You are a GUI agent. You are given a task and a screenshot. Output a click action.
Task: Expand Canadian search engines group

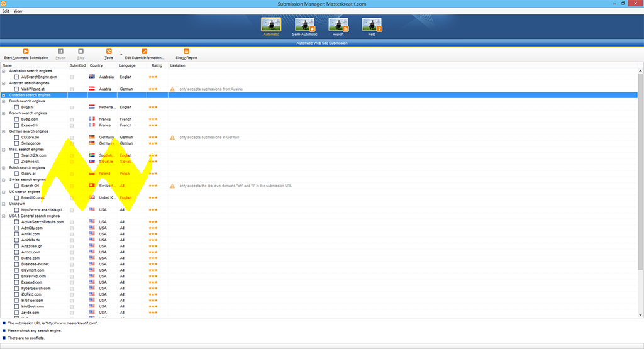(x=4, y=95)
